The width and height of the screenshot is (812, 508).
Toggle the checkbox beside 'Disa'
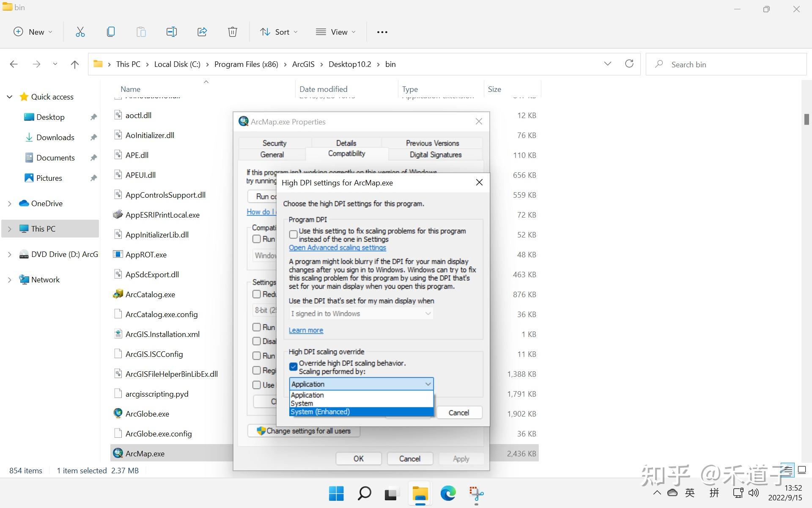(x=256, y=341)
